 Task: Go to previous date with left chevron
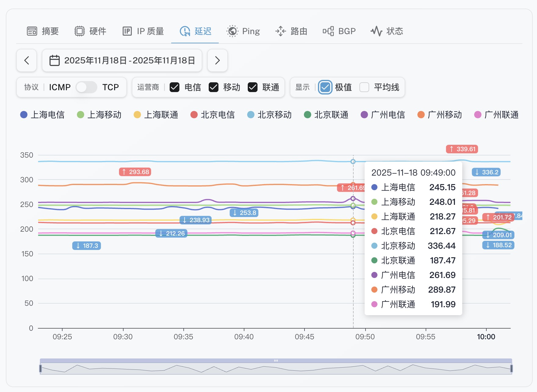click(x=27, y=60)
